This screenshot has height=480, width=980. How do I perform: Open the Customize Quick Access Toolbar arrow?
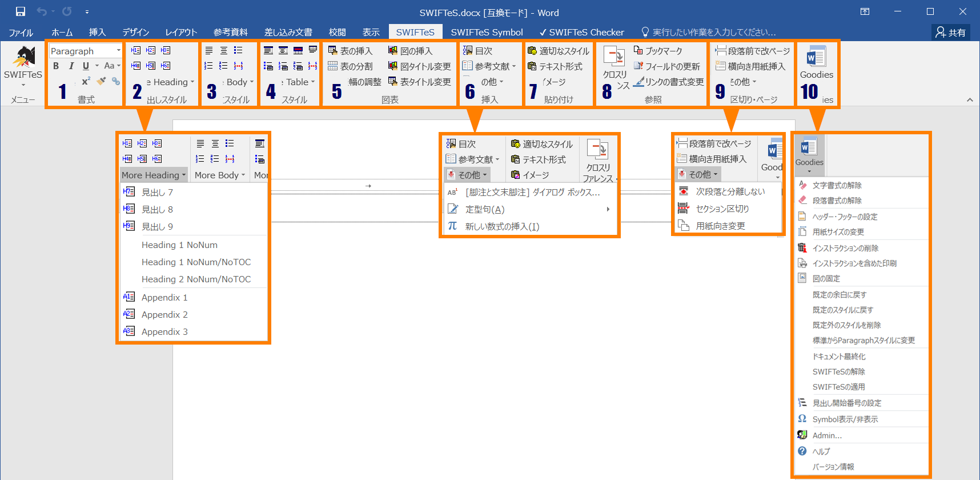point(87,11)
